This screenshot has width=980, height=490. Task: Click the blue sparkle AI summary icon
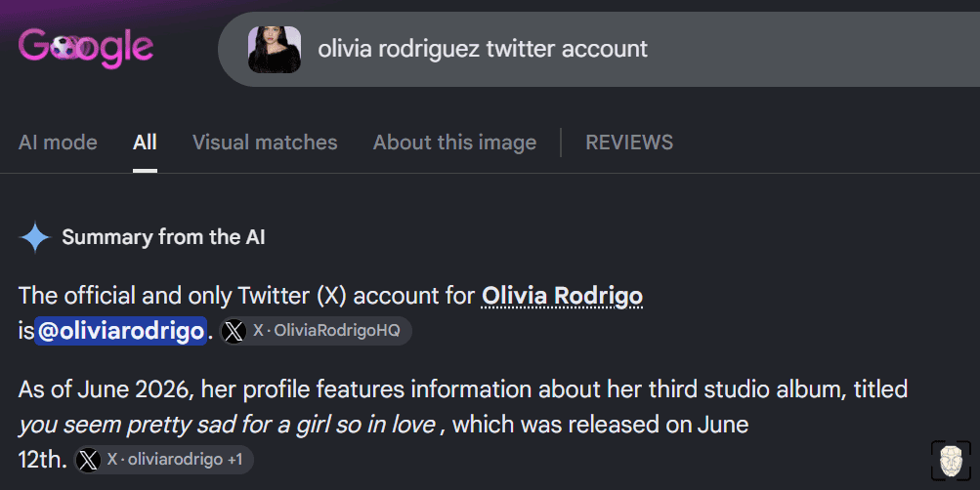tap(34, 237)
